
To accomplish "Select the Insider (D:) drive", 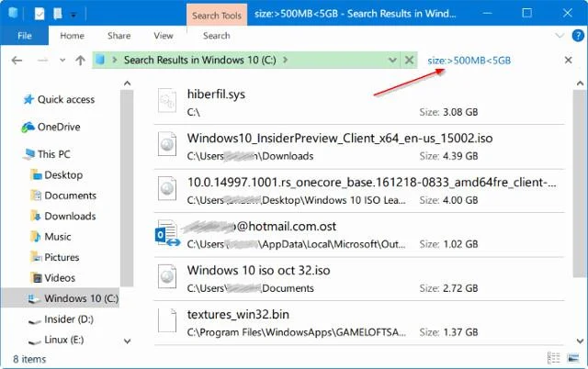I will (69, 319).
